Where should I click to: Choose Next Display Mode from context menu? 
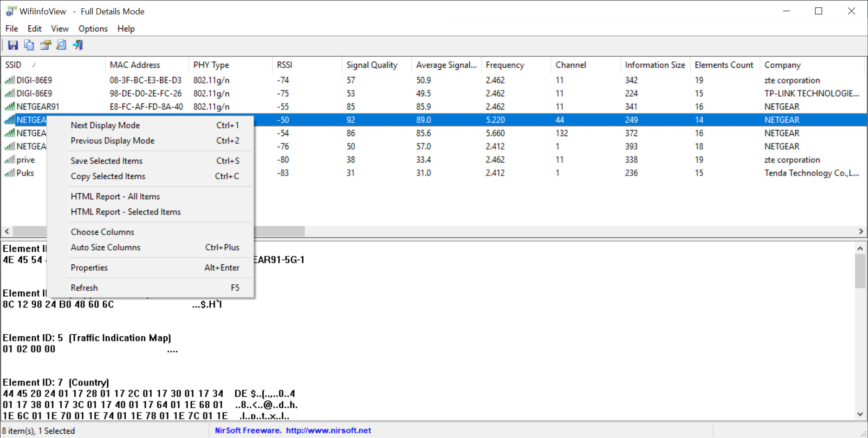coord(105,125)
